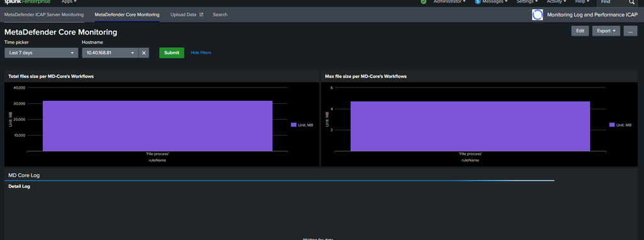644x240 pixels.
Task: Click the MetaDefender Core Monitoring page heading
Action: click(61, 32)
